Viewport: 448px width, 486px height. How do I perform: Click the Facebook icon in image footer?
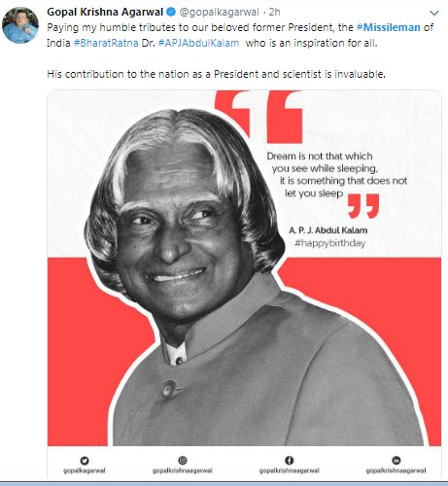[290, 460]
